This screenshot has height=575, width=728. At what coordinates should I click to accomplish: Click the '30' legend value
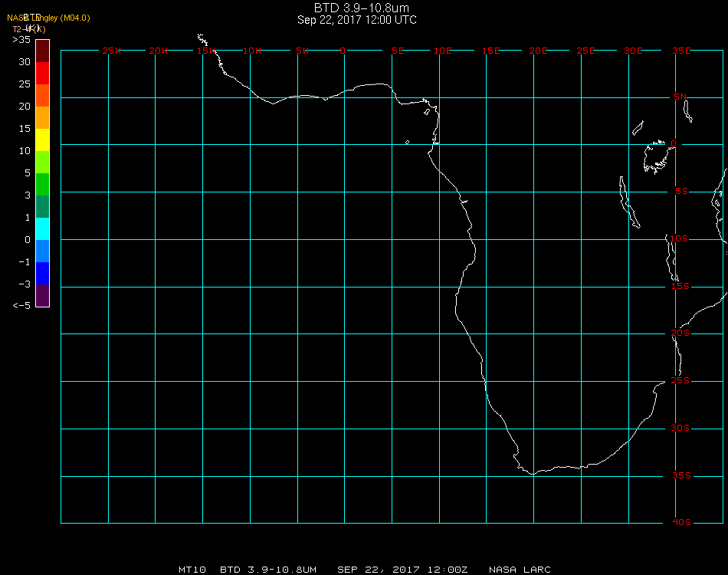[25, 62]
